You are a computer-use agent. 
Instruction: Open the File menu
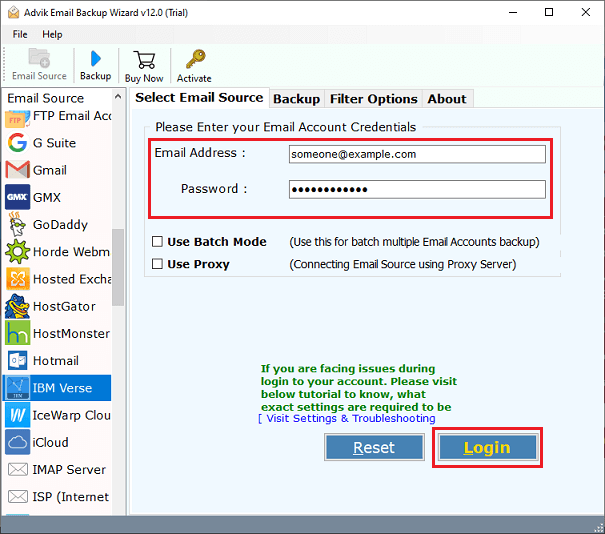[20, 34]
